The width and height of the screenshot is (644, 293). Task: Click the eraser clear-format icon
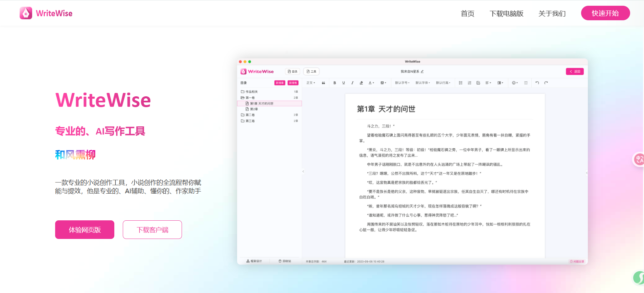coord(361,83)
